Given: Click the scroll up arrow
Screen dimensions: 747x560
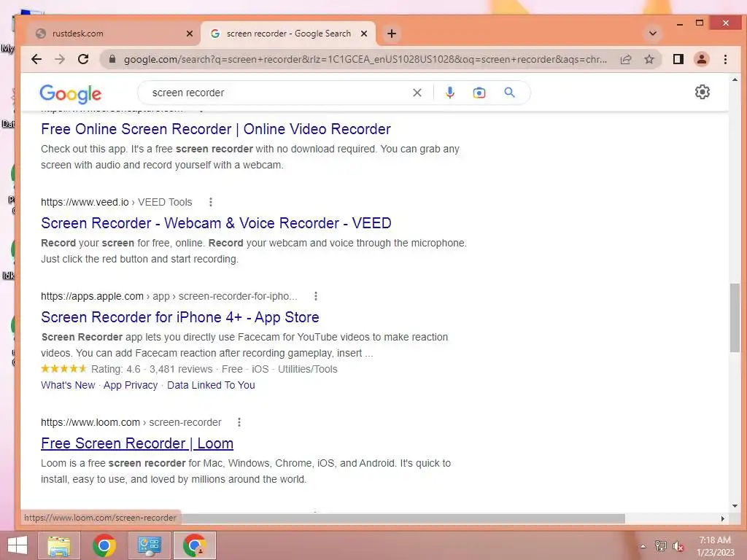Looking at the screenshot, I should [x=735, y=80].
